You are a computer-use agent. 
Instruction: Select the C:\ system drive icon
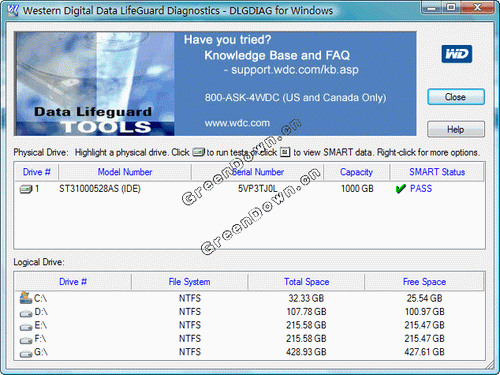click(x=26, y=298)
